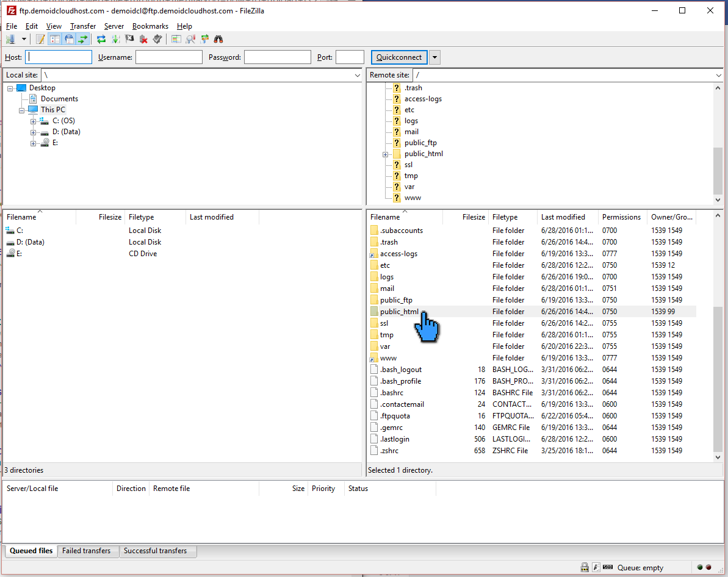Switch to the Failed transfers tab
Image resolution: width=728 pixels, height=577 pixels.
click(87, 551)
